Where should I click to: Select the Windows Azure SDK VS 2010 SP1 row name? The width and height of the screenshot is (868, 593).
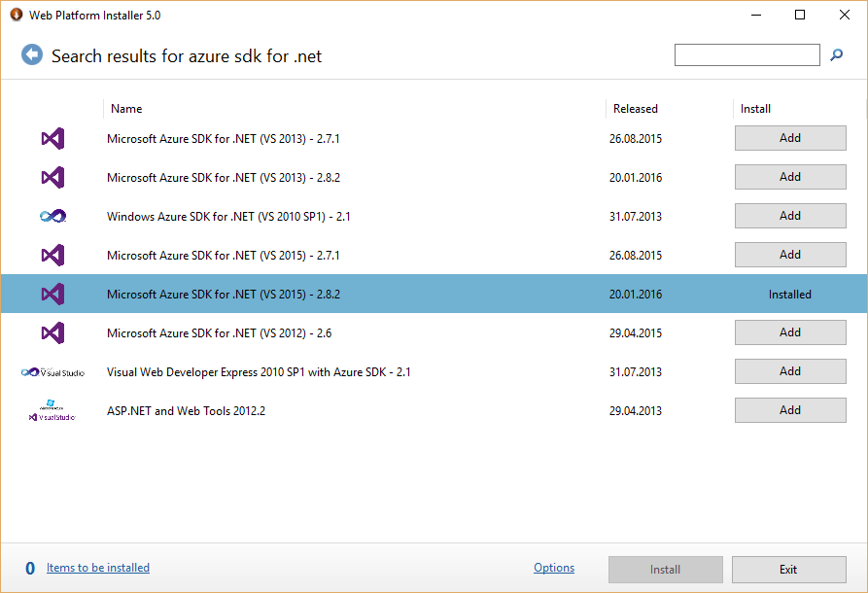click(x=228, y=217)
